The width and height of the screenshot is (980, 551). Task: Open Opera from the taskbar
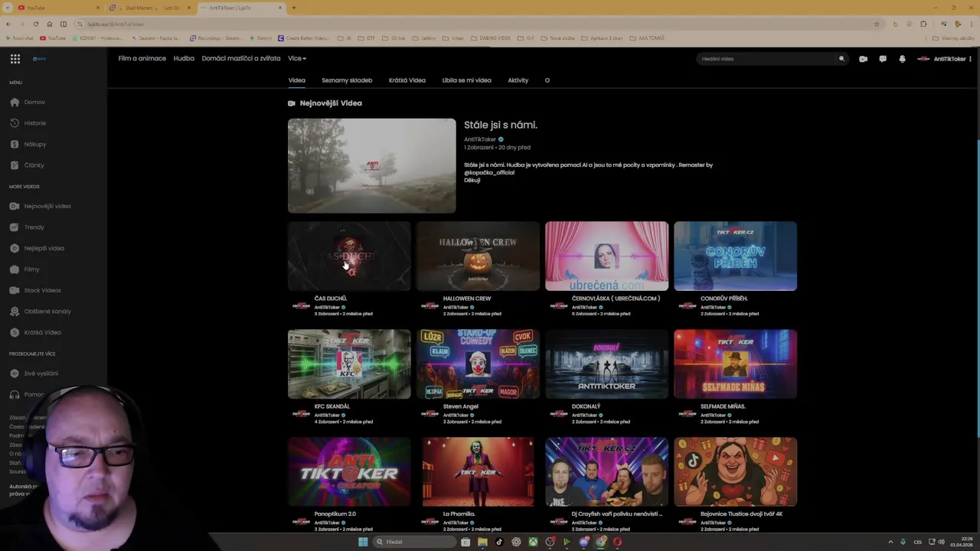(x=617, y=542)
